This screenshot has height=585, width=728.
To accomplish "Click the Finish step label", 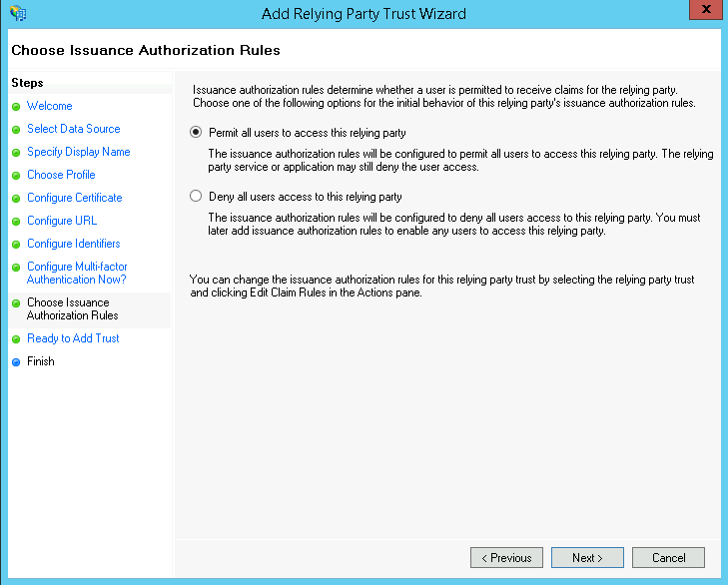I will click(41, 361).
